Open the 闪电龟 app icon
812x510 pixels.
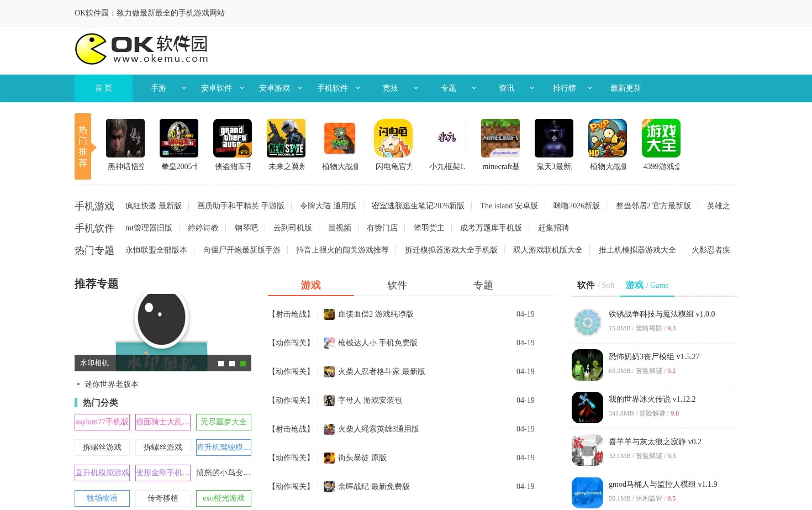393,138
